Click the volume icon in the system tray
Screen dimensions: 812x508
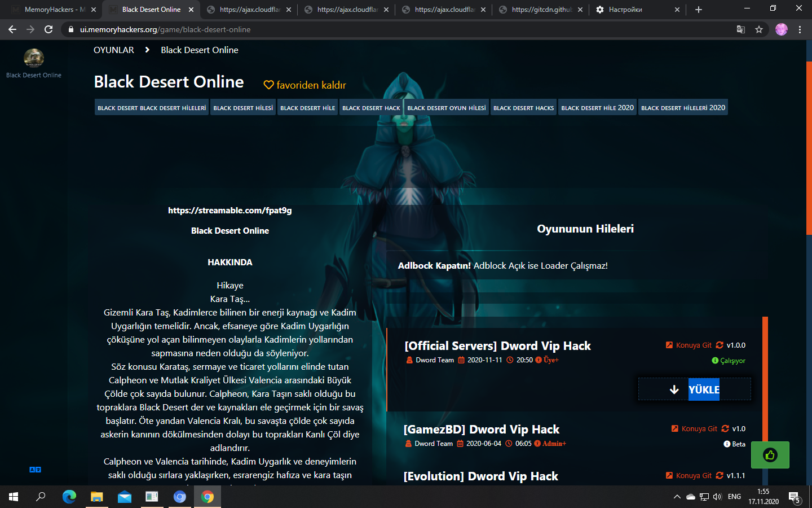click(717, 497)
